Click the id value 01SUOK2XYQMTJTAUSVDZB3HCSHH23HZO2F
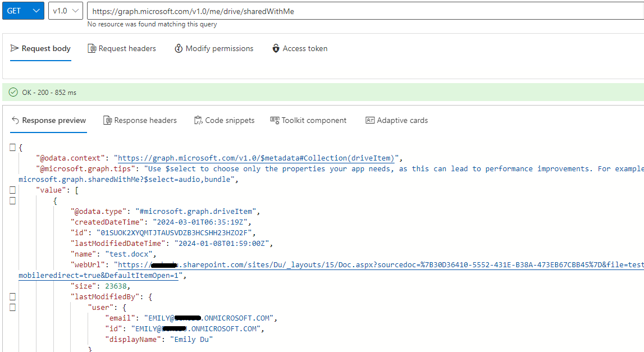This screenshot has height=352, width=644. point(174,233)
